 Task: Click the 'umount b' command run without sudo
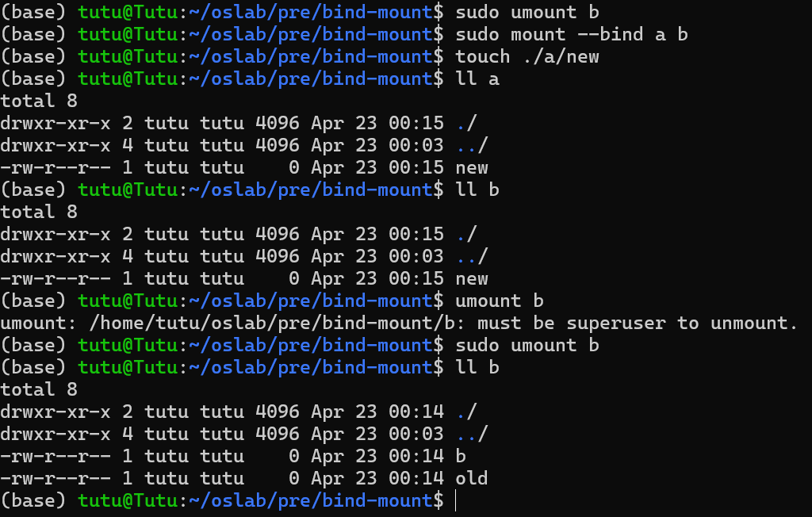[x=500, y=301]
